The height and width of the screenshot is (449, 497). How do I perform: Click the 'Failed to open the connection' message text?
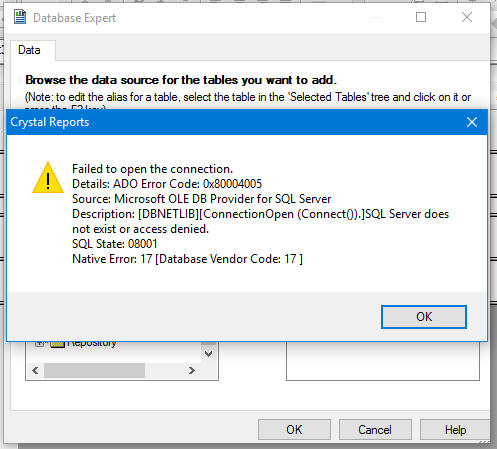tap(152, 169)
